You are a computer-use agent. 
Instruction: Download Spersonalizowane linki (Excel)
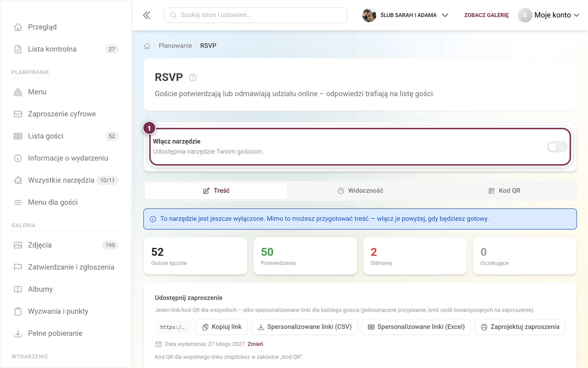click(x=416, y=327)
